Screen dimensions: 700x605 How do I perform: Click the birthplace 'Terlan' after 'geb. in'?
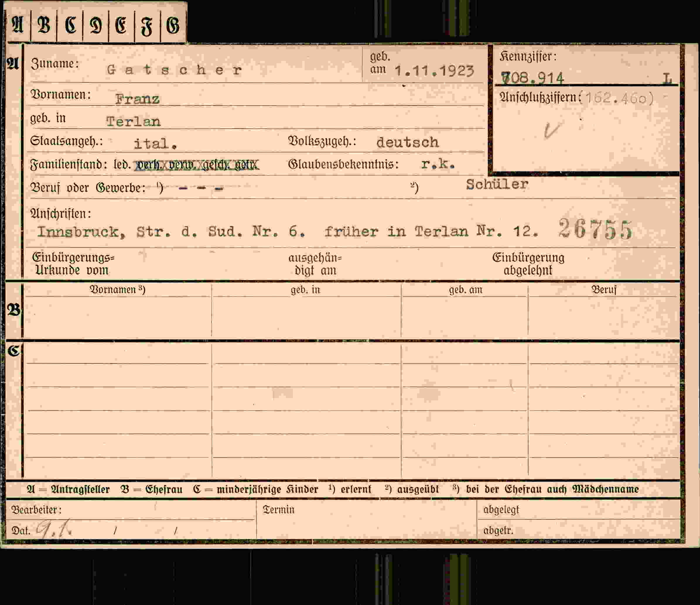[134, 121]
